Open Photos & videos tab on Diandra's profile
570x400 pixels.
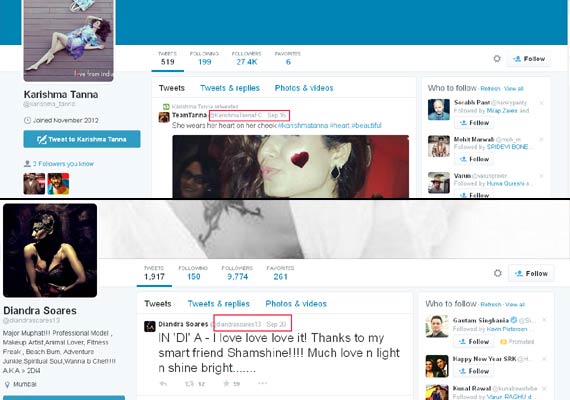296,304
